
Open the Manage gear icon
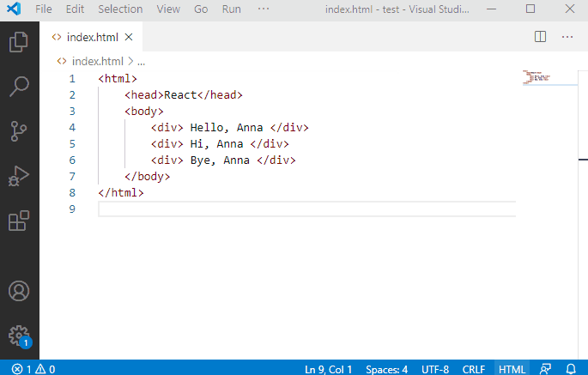(x=20, y=336)
